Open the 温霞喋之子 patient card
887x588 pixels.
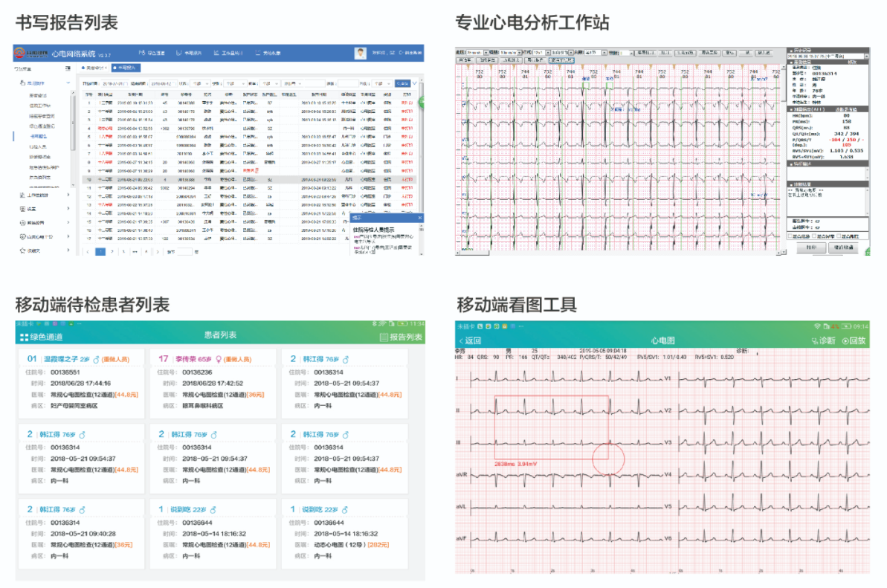(x=82, y=383)
